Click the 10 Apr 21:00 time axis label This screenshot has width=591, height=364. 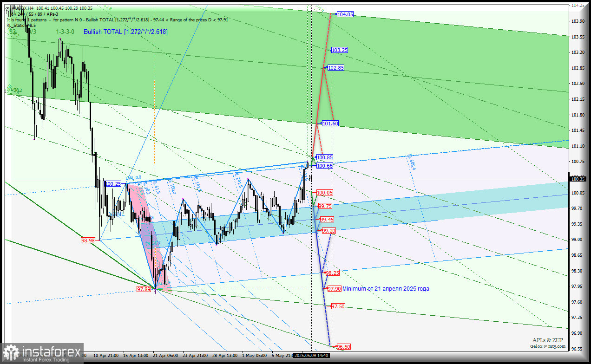[105, 355]
